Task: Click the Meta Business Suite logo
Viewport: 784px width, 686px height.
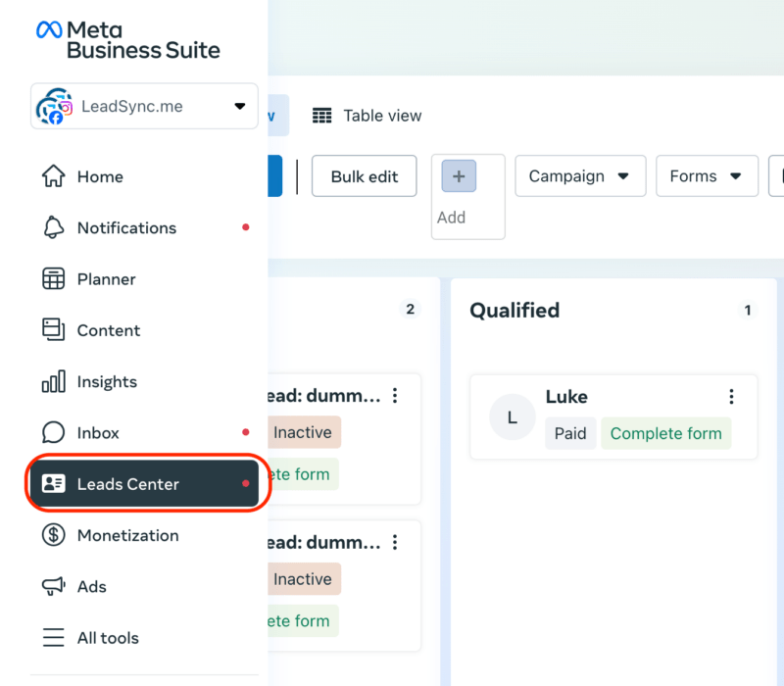Action: pyautogui.click(x=128, y=39)
